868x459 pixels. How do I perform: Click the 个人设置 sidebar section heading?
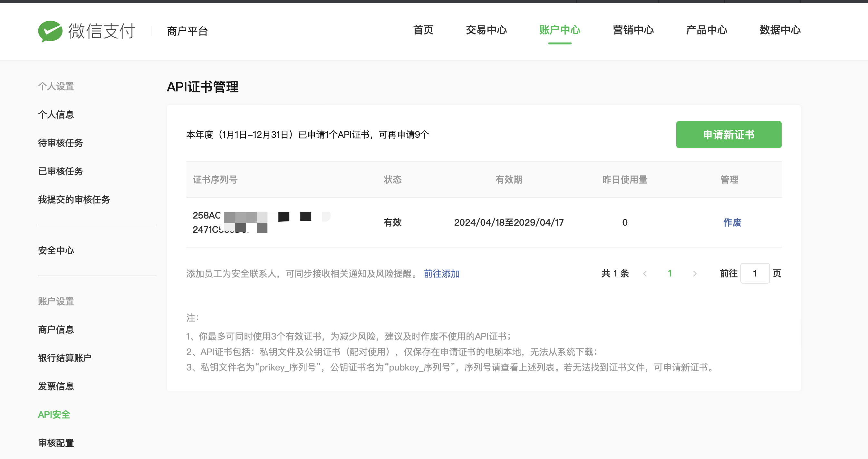[x=56, y=87]
